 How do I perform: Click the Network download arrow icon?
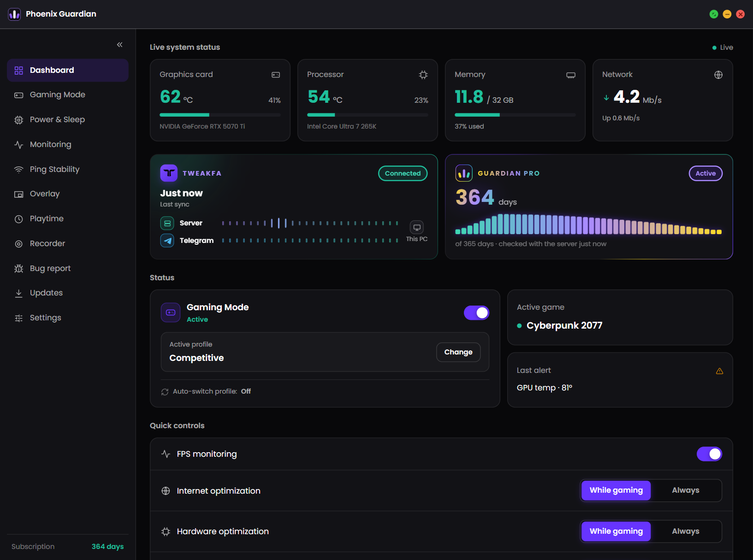606,98
